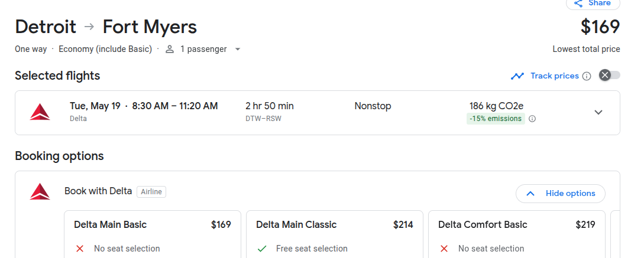Click the passenger person icon

(170, 49)
